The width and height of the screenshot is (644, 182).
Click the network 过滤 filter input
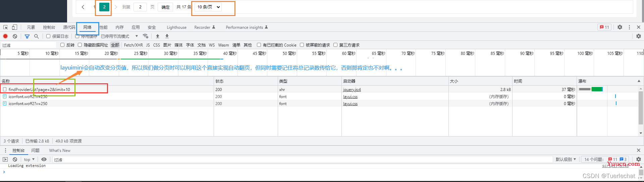point(29,45)
